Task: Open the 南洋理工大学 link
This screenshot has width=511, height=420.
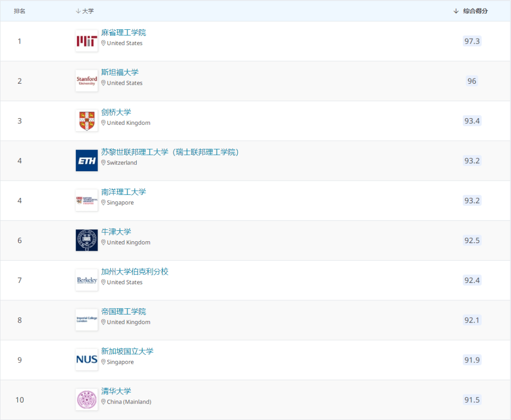Action: tap(123, 192)
